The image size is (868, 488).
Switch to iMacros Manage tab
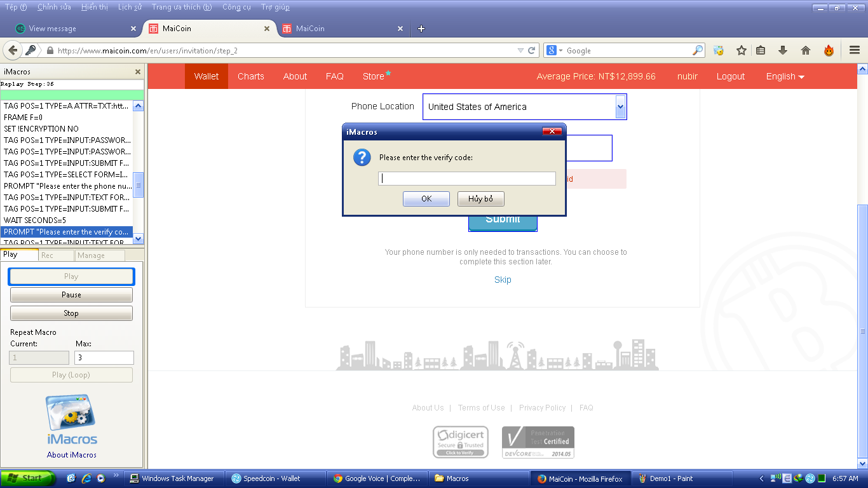tap(100, 255)
